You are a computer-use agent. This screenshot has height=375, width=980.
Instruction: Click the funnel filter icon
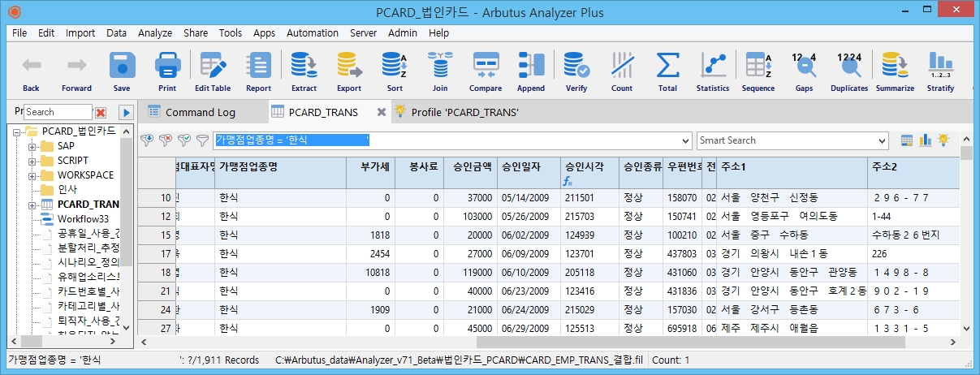(202, 140)
